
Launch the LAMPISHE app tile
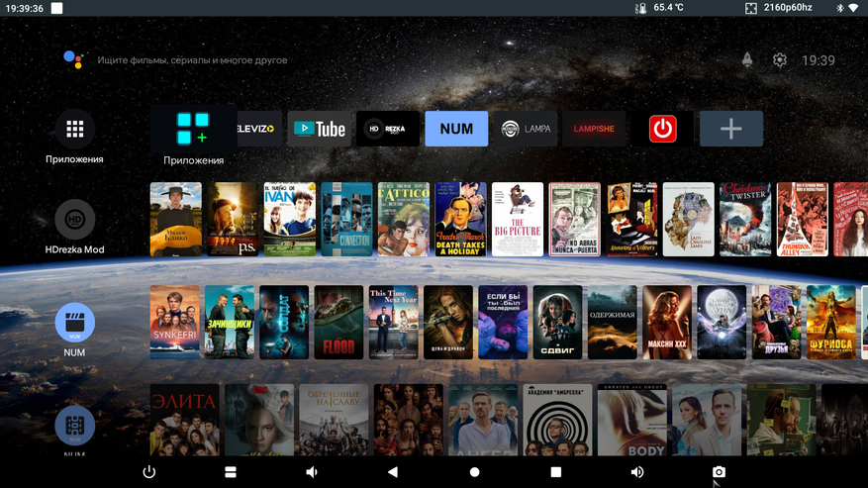[594, 129]
